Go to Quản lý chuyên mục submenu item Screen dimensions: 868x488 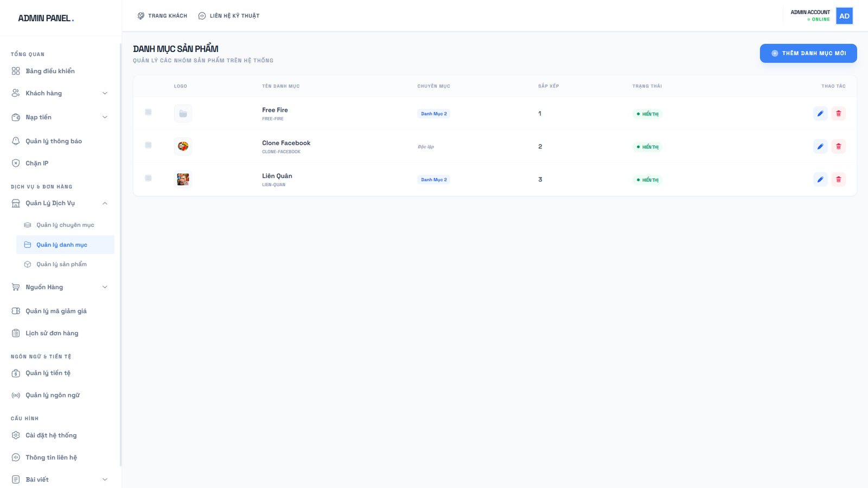pyautogui.click(x=65, y=225)
